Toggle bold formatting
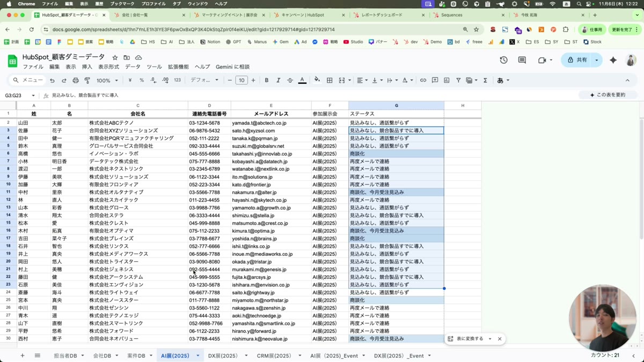This screenshot has height=362, width=644. click(267, 80)
